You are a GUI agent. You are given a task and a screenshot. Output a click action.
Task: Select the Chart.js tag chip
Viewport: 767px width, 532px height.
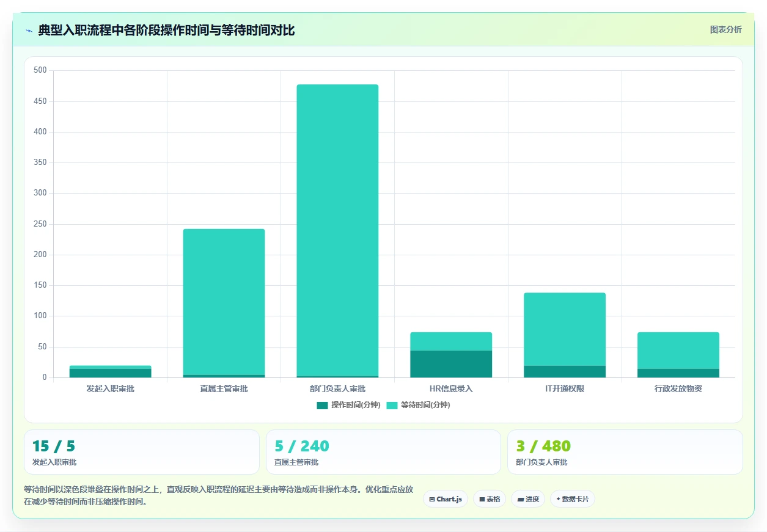[446, 499]
